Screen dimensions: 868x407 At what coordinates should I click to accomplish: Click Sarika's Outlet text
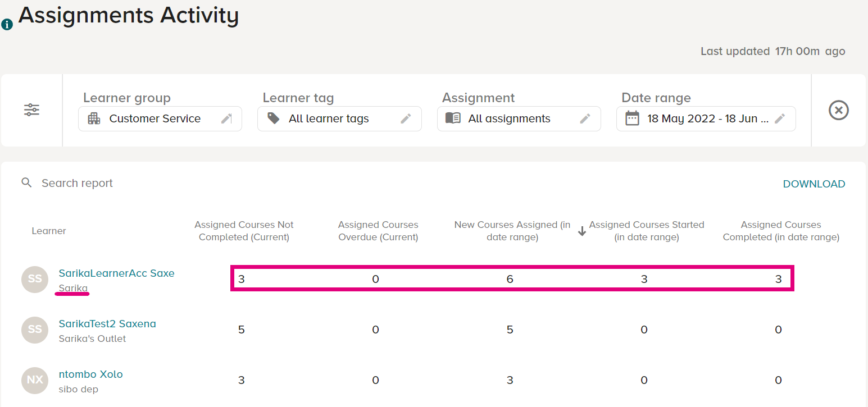pyautogui.click(x=93, y=339)
